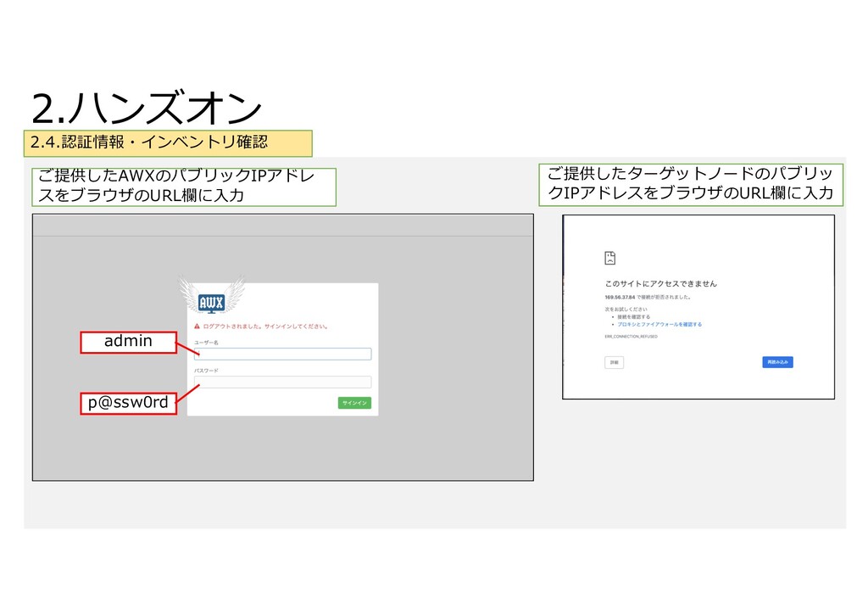This screenshot has width=868, height=614.
Task: Click the ユーザー名 field label
Action: coord(206,343)
